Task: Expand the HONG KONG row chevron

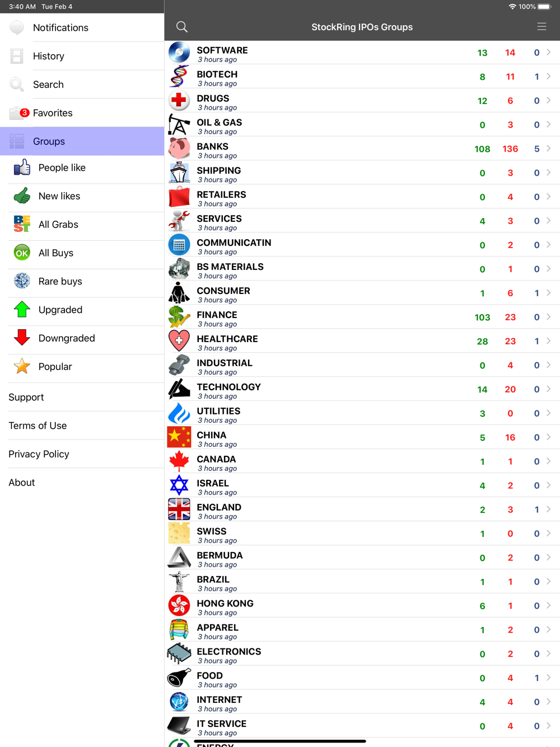Action: (x=549, y=605)
